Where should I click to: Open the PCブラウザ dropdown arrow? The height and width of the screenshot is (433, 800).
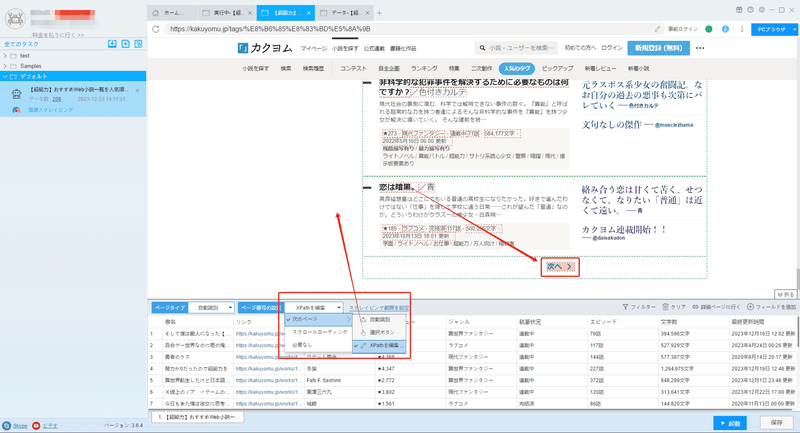pyautogui.click(x=794, y=30)
